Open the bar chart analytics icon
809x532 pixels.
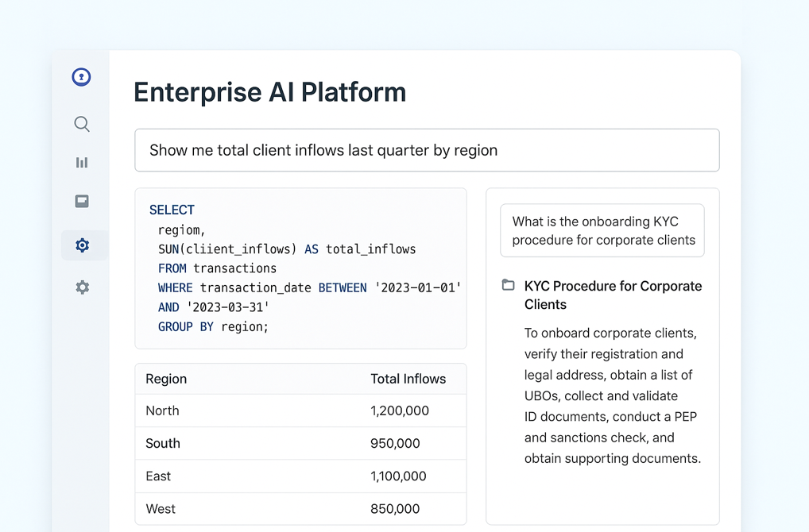pyautogui.click(x=82, y=163)
